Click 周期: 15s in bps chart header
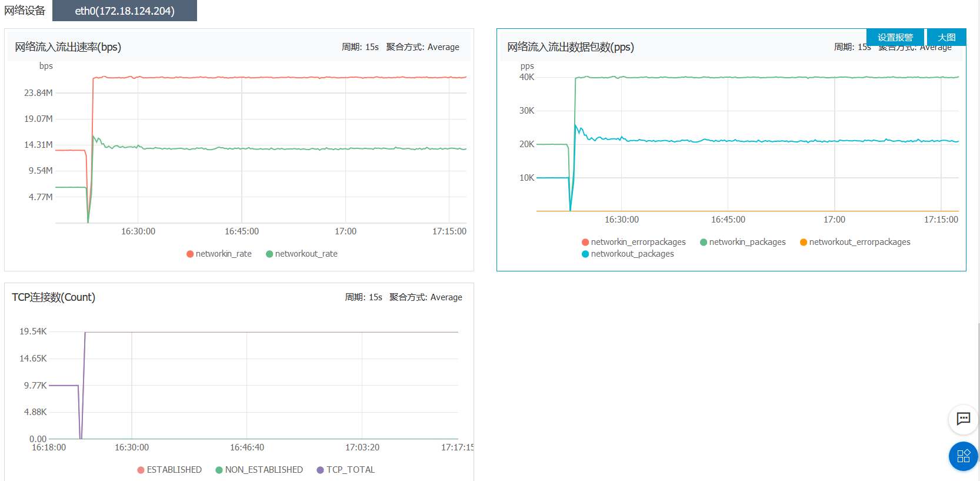 (360, 47)
